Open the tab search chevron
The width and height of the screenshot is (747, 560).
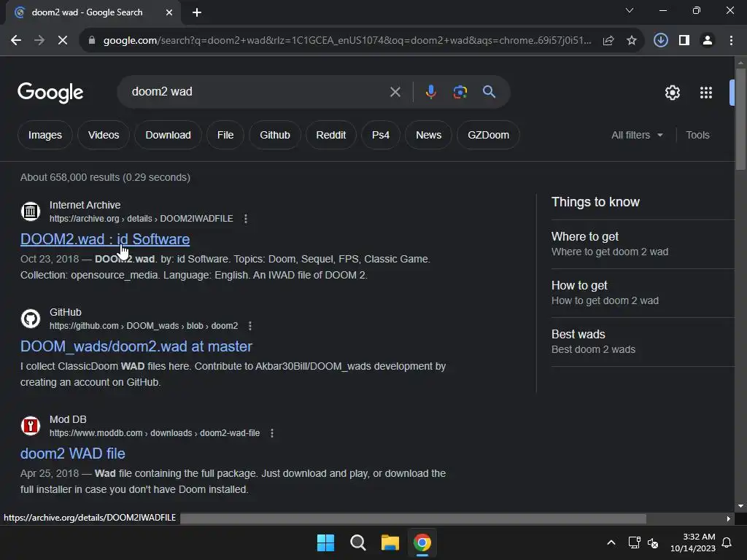(630, 10)
